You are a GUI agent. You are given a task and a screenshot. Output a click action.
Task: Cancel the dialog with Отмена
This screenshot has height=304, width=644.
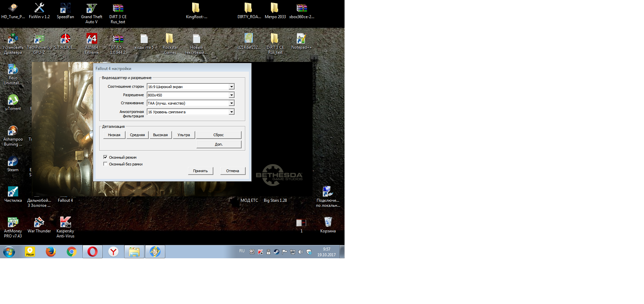click(x=232, y=171)
